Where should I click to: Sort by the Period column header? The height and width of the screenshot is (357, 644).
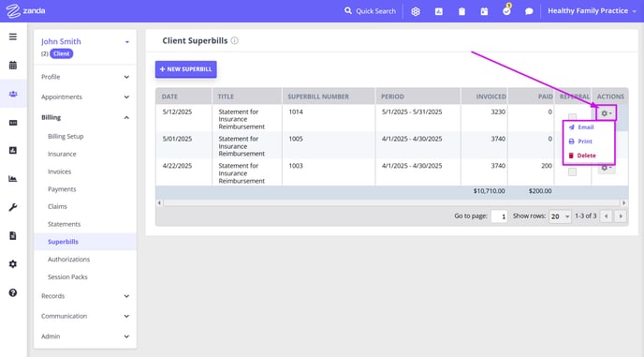pos(392,97)
